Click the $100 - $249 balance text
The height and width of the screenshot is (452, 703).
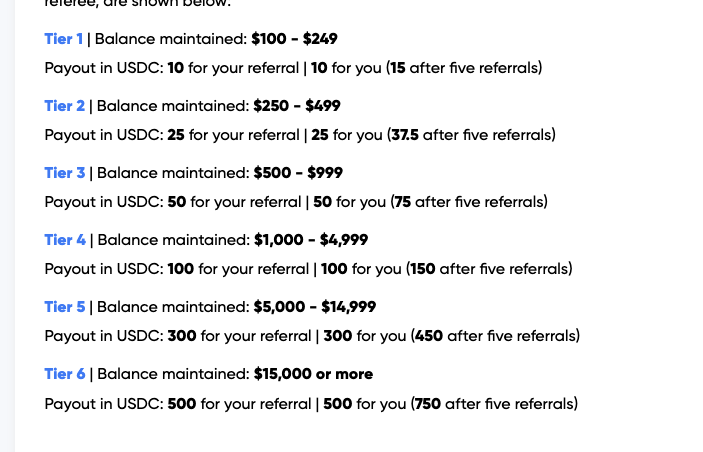pos(294,39)
